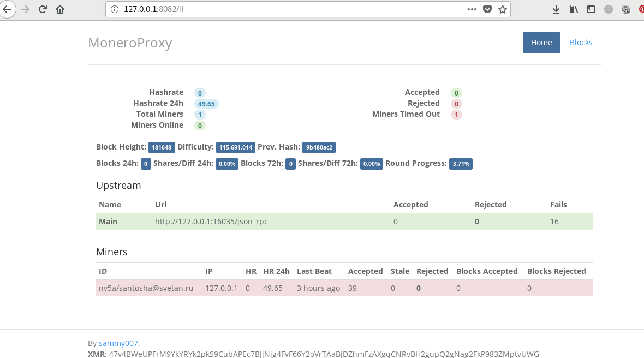Click the upstream Fails value 16
This screenshot has height=358, width=644.
tap(554, 222)
